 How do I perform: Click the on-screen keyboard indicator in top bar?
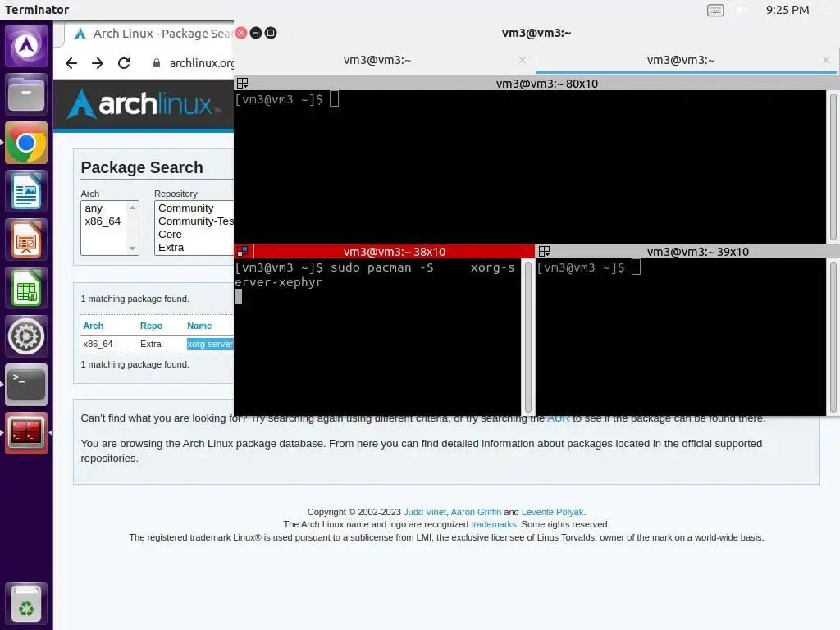[715, 10]
